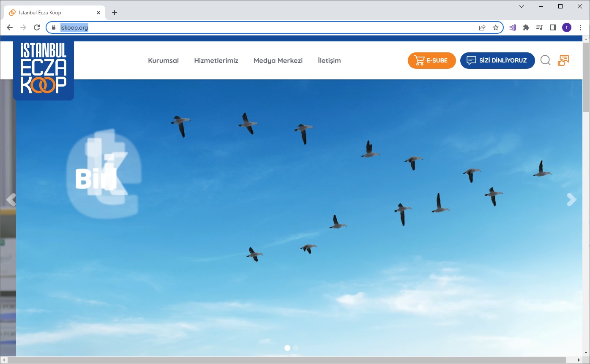This screenshot has width=590, height=364.
Task: Click the orange E-ŞUBE button
Action: 432,60
